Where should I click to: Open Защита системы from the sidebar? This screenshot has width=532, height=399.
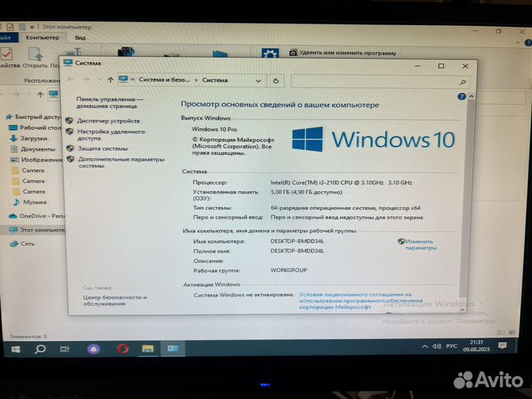[102, 149]
